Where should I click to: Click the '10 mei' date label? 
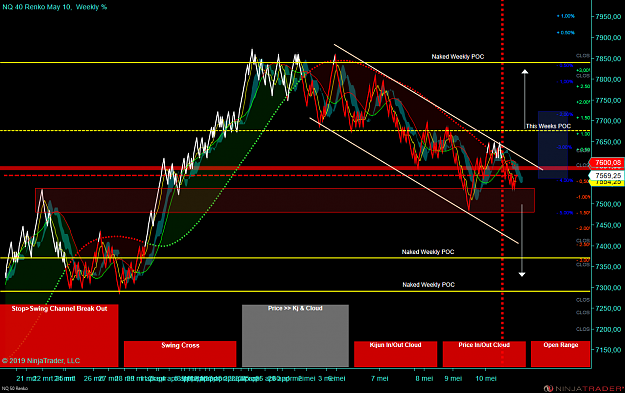[x=486, y=379]
